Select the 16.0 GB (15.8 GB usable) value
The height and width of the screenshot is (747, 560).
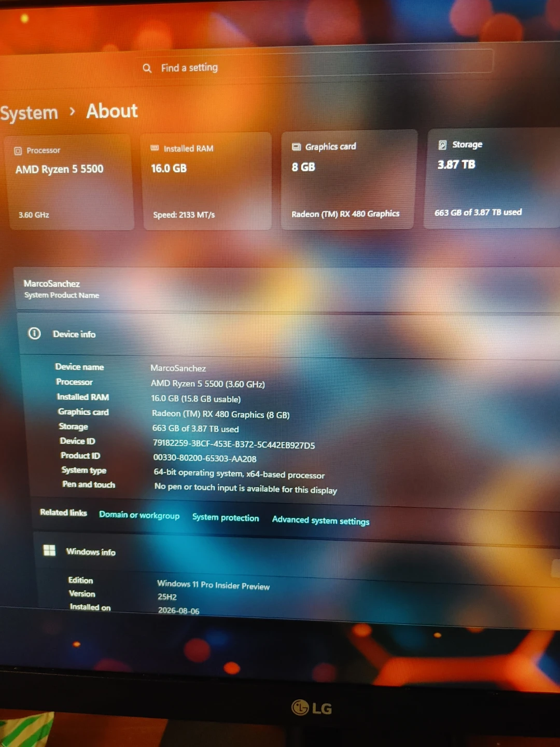coord(196,399)
